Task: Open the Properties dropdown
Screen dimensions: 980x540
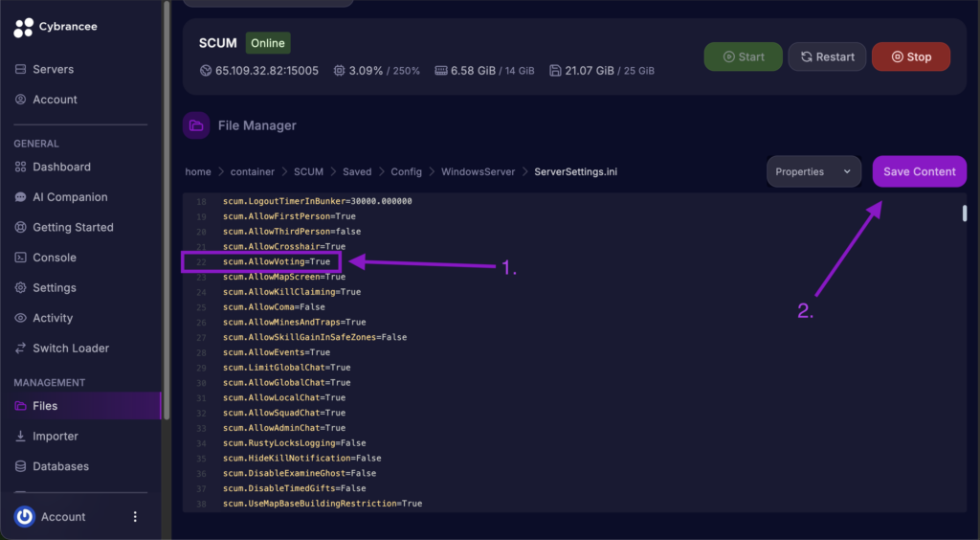Action: (813, 171)
